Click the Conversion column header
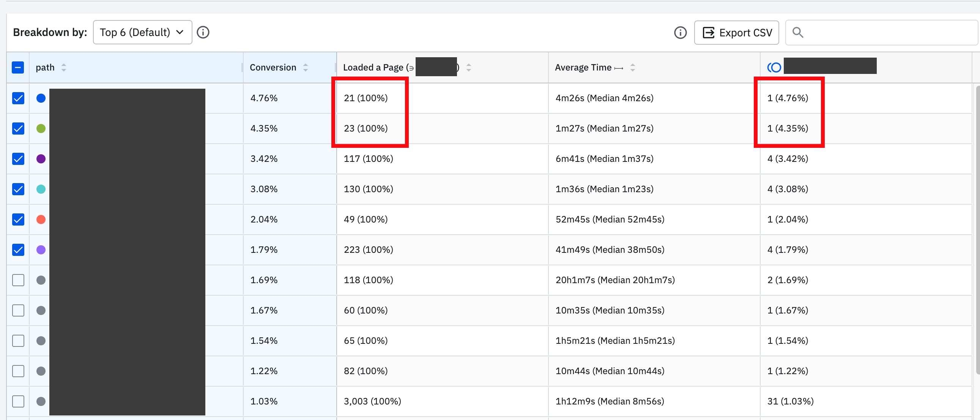This screenshot has height=420, width=980. [273, 67]
